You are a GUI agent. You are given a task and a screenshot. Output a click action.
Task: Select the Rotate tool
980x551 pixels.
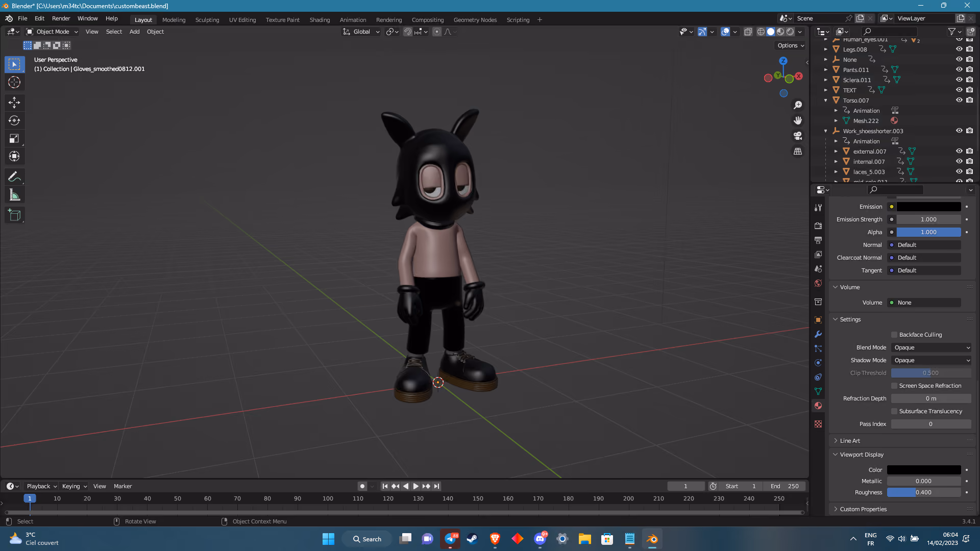point(14,120)
